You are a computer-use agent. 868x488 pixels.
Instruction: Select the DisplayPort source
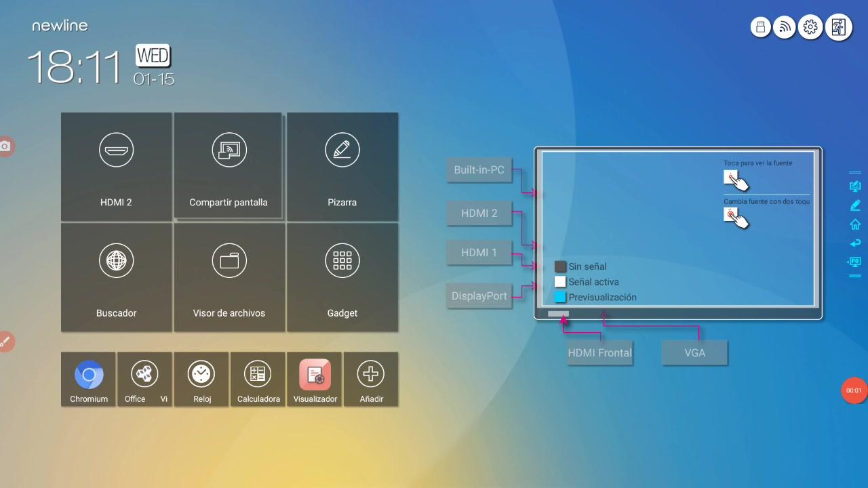click(479, 296)
